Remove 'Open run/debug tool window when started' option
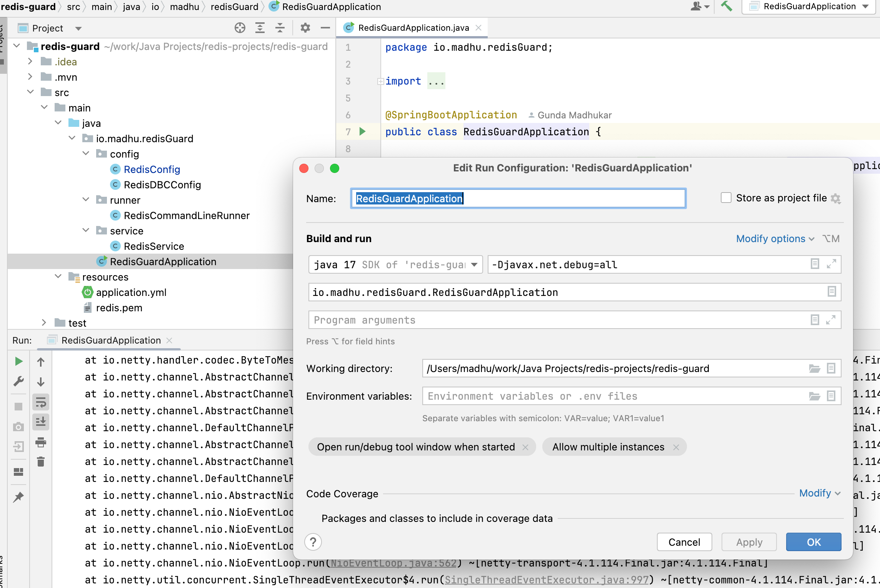Viewport: 880px width, 588px height. click(525, 447)
